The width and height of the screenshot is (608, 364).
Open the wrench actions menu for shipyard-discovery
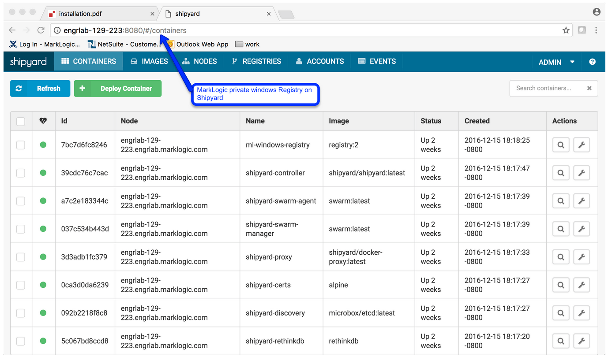pos(582,313)
